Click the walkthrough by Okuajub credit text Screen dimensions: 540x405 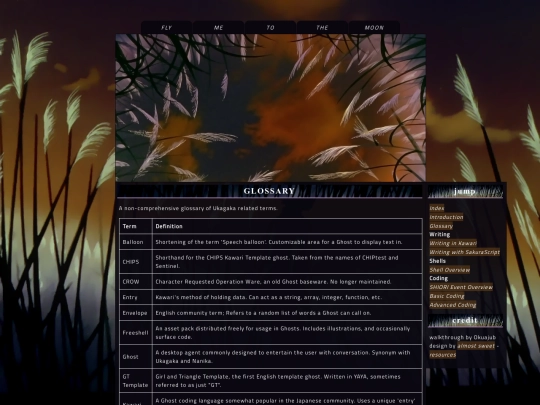(x=463, y=337)
